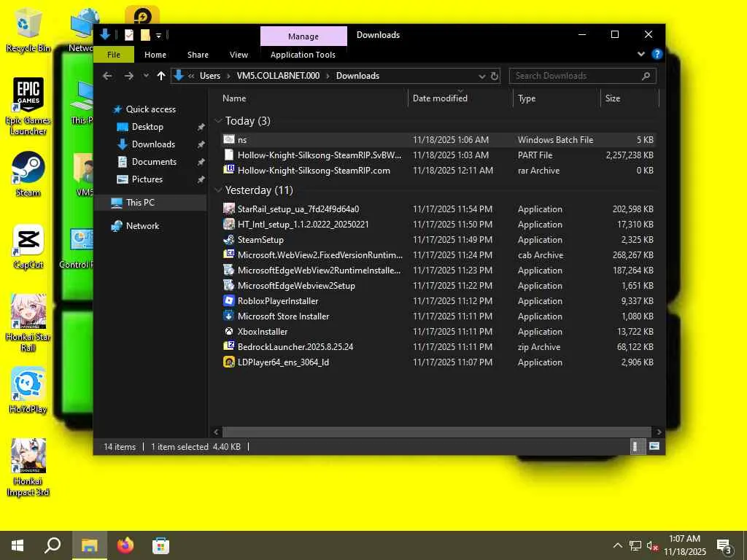Viewport: 747px width, 560px height.
Task: Launch Epic Games Launcher from desktop
Action: 28,106
